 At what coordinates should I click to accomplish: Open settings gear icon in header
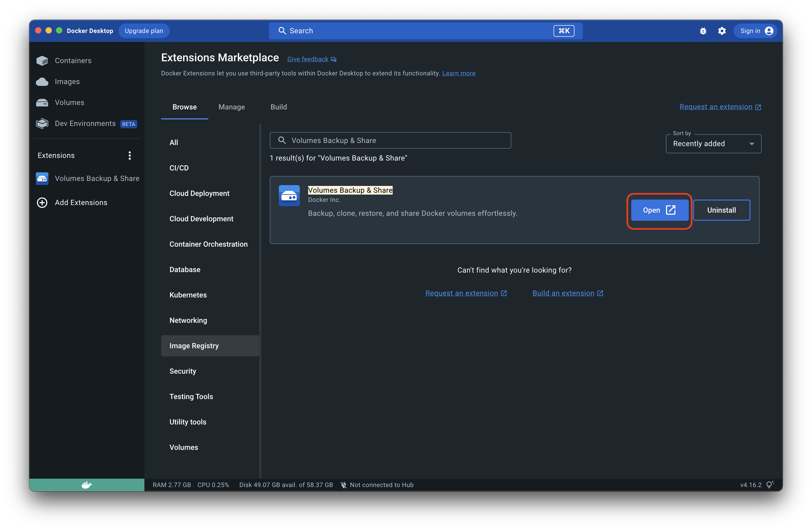pyautogui.click(x=721, y=31)
